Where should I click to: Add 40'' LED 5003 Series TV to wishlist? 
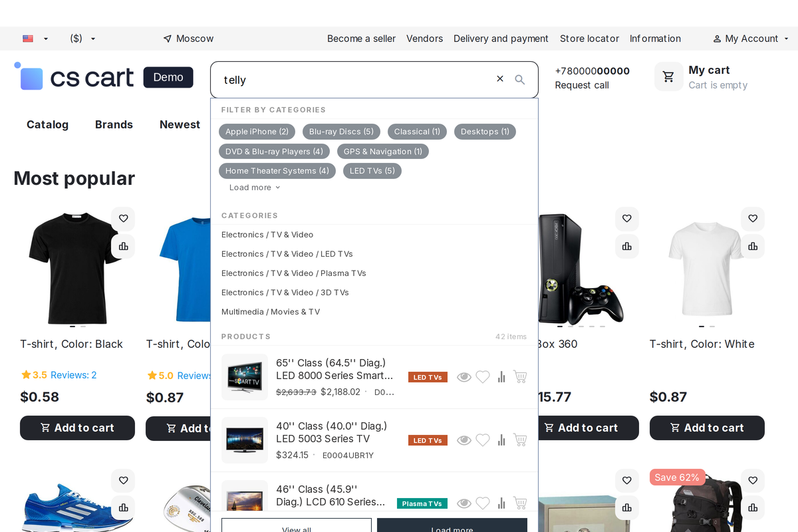[x=483, y=440]
